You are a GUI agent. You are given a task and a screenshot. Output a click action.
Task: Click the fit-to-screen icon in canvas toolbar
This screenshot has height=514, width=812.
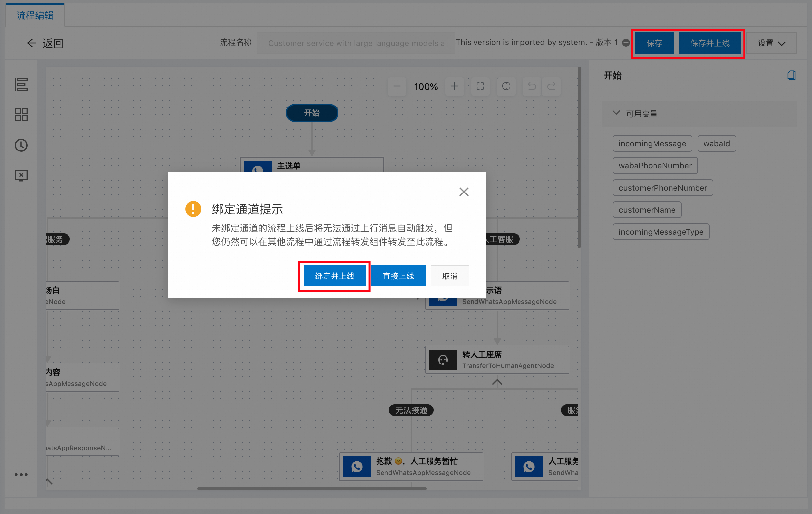point(480,86)
